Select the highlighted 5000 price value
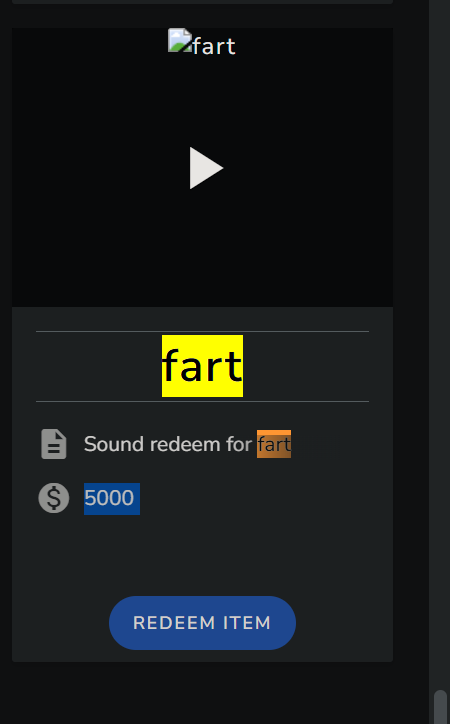 [x=112, y=499]
